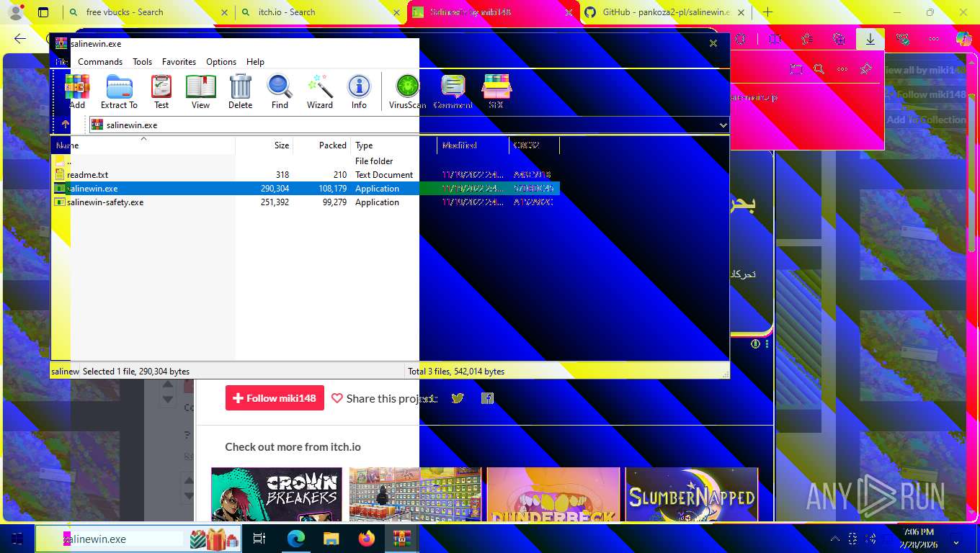980x553 pixels.
Task: Toggle the browser Downloads button
Action: tap(870, 39)
